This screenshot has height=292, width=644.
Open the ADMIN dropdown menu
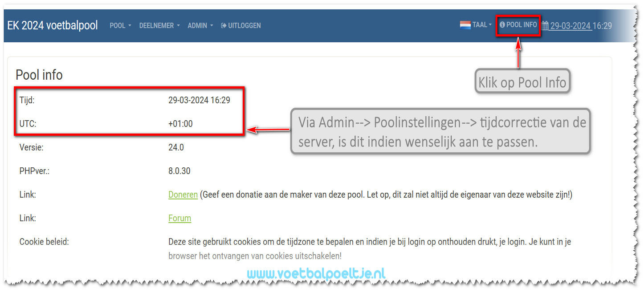click(200, 26)
